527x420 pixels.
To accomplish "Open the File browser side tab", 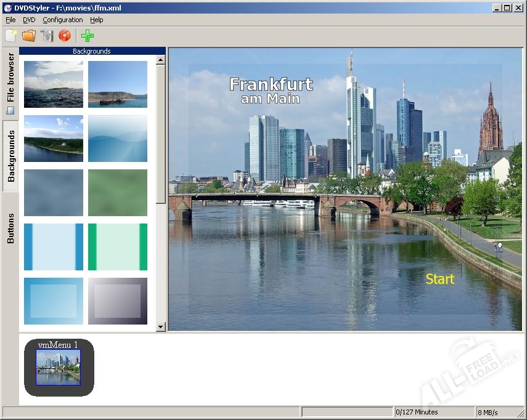I will tap(10, 83).
